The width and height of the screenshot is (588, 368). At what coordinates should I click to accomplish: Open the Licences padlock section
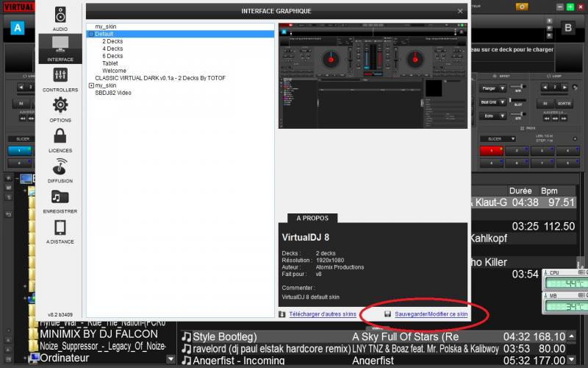60,140
